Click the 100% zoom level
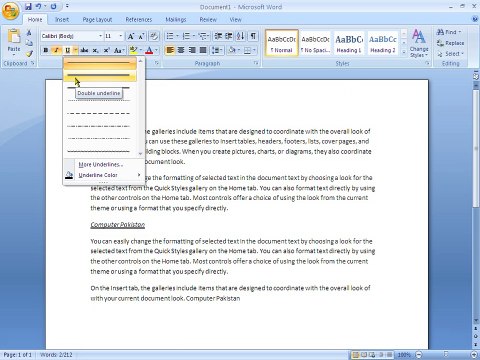 click(404, 355)
